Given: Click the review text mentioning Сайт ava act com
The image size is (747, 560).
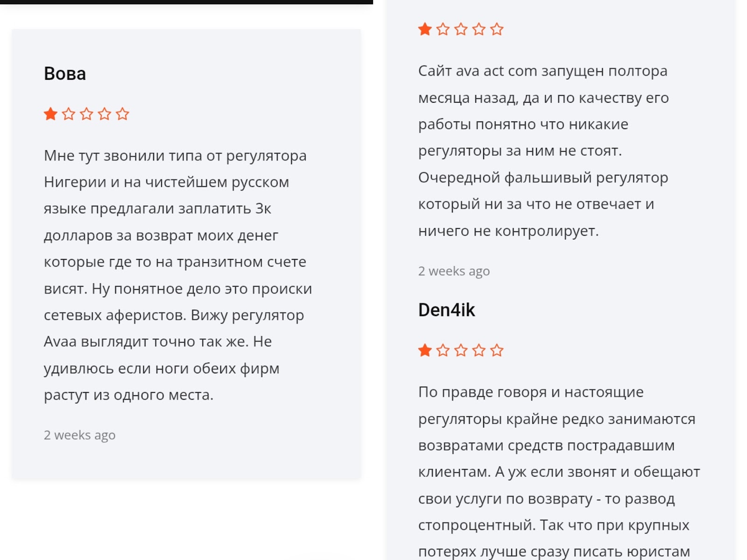Looking at the screenshot, I should [543, 151].
